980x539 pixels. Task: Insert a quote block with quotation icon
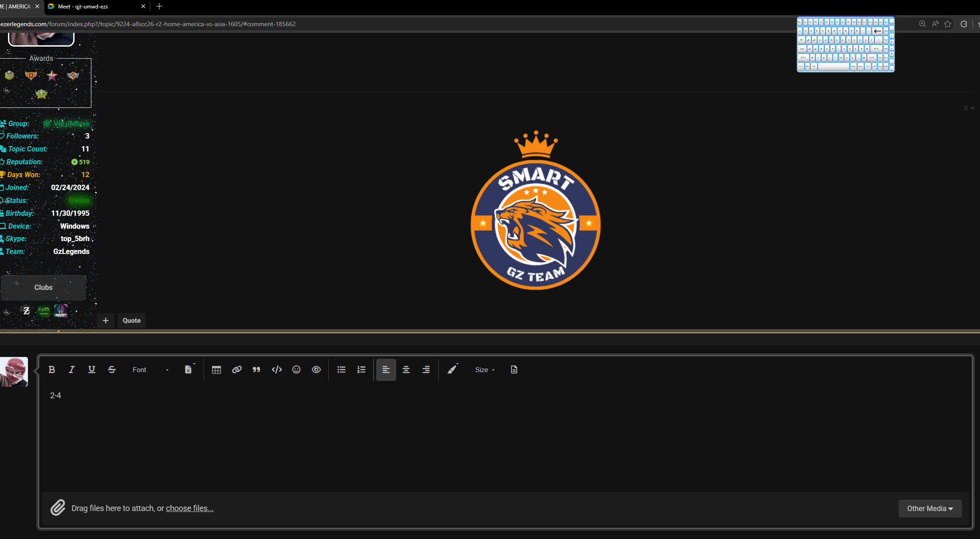(x=256, y=369)
